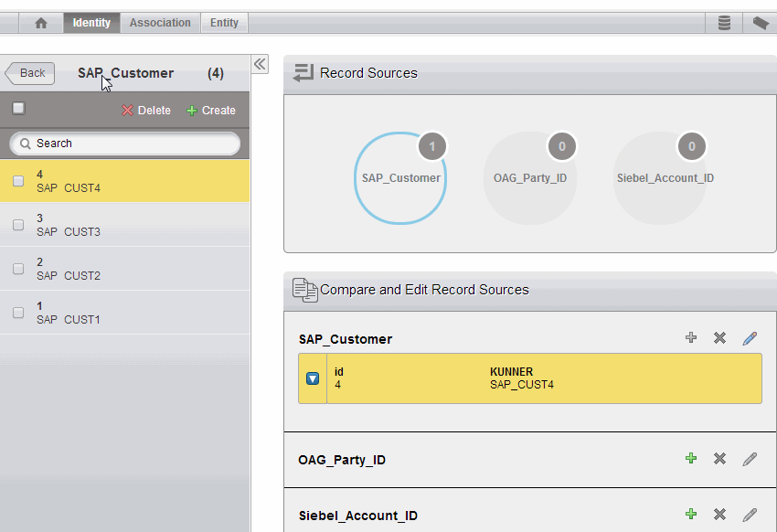The height and width of the screenshot is (532, 777).
Task: Collapse the left panel with double chevron
Action: pos(260,64)
